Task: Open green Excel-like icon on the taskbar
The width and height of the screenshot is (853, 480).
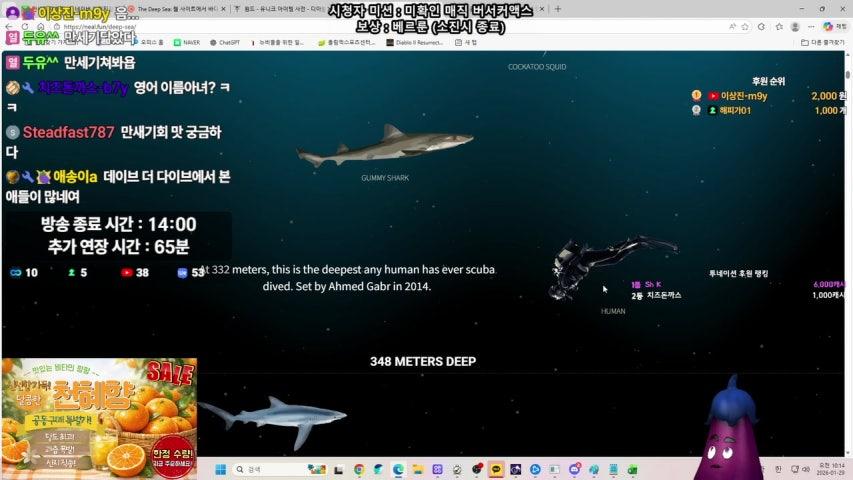Action: [x=633, y=470]
